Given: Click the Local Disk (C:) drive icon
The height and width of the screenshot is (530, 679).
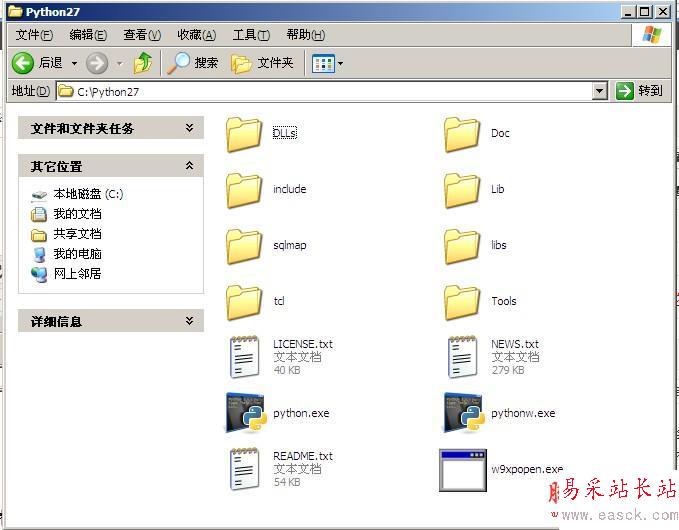Looking at the screenshot, I should tap(39, 195).
